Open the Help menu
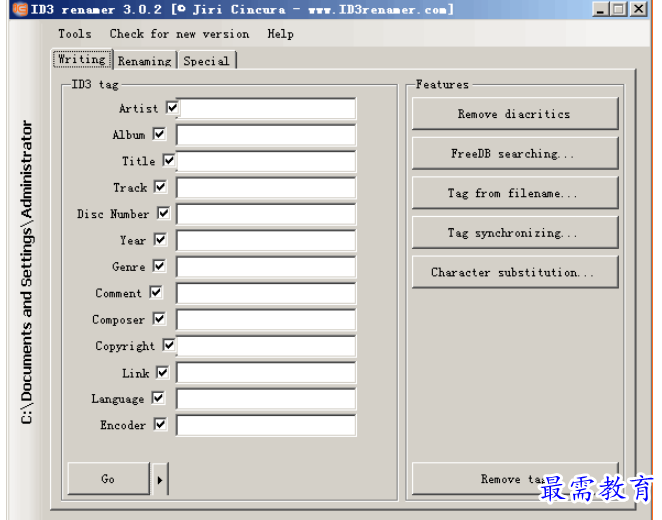The height and width of the screenshot is (520, 662). (280, 34)
